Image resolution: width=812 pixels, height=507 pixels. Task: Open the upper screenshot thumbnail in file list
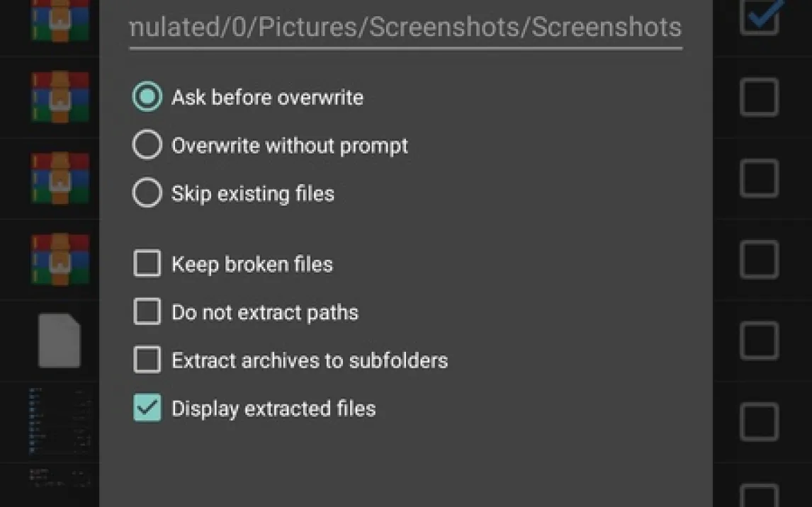click(x=60, y=421)
